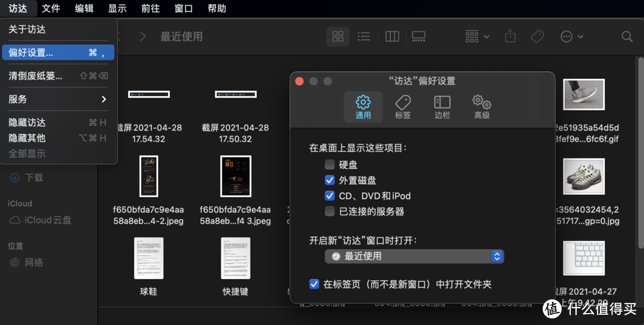Open the 访达 menu bar item
644x325 pixels.
pyautogui.click(x=18, y=8)
